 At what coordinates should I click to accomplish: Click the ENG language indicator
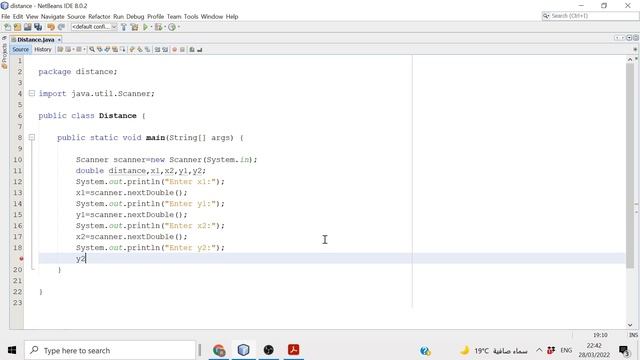pyautogui.click(x=566, y=350)
